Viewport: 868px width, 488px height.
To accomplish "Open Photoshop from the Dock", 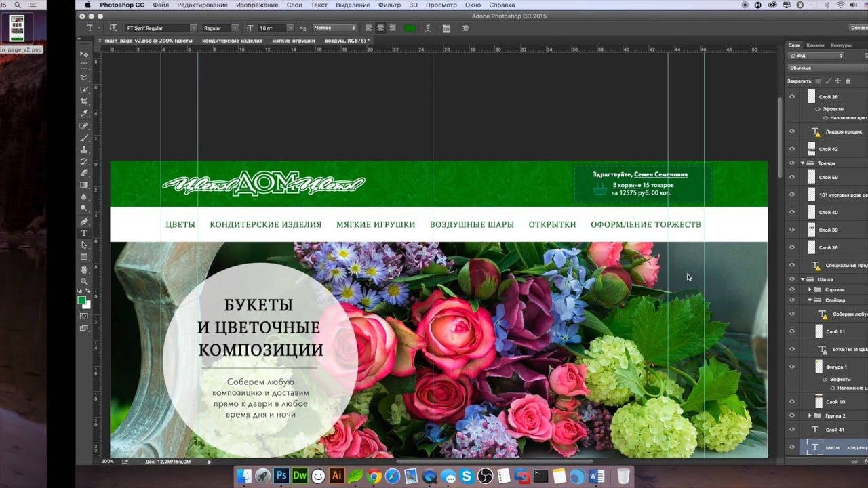I will 281,476.
